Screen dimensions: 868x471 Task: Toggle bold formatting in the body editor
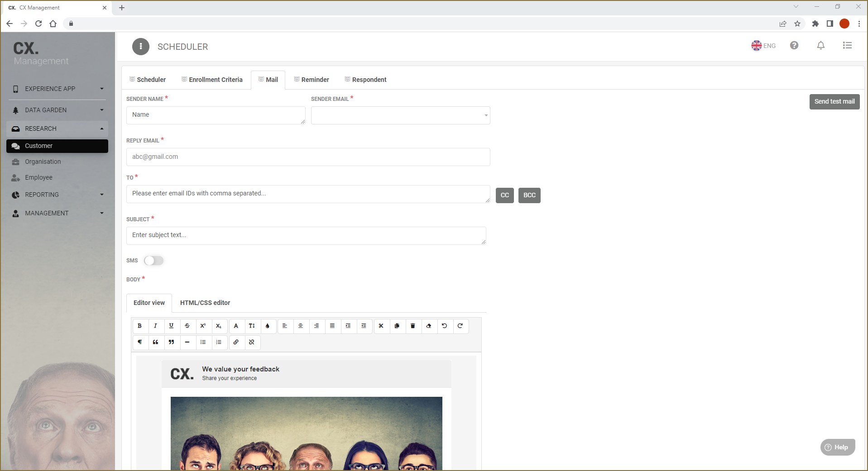[140, 326]
